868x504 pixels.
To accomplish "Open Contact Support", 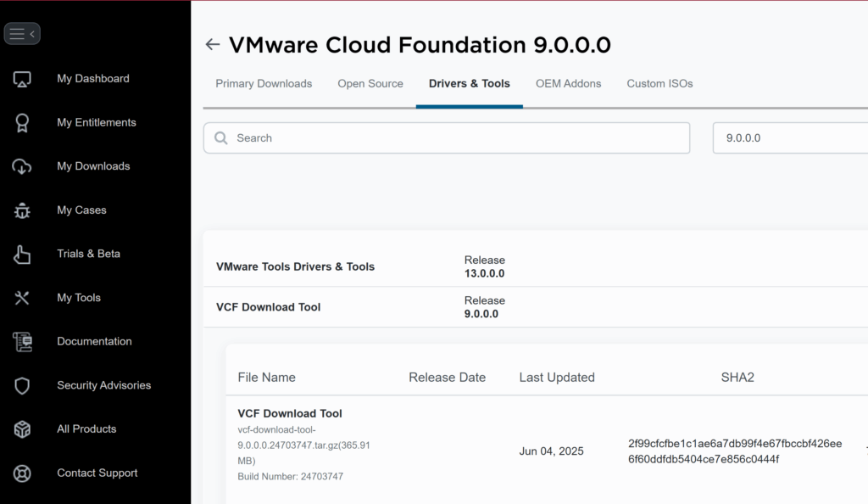I will [97, 473].
